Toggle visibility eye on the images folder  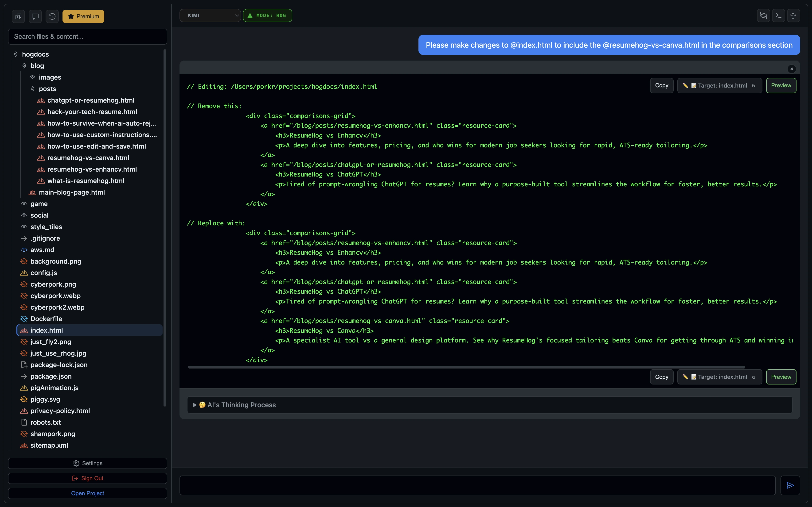(x=33, y=77)
